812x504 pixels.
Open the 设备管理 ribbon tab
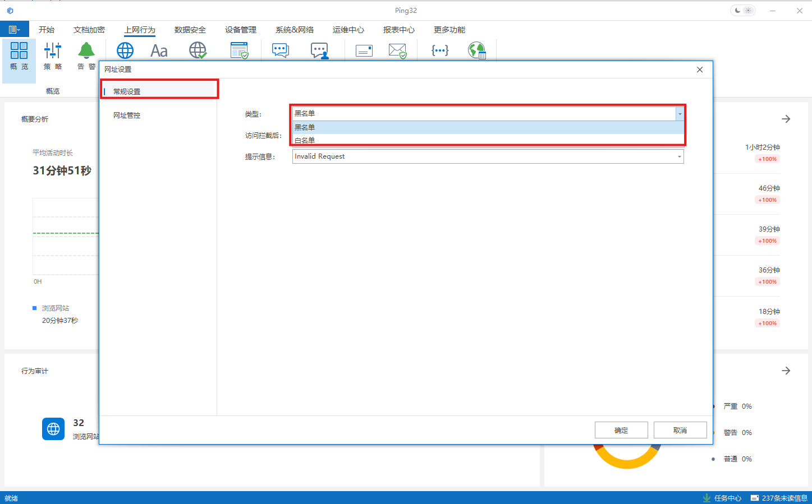point(240,30)
